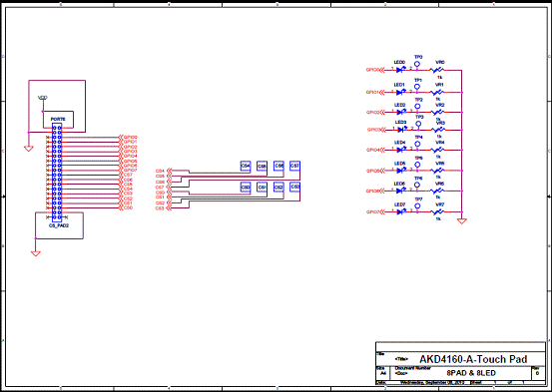Click the CS4 touch pad box
552x392 pixels.
[x=246, y=166]
